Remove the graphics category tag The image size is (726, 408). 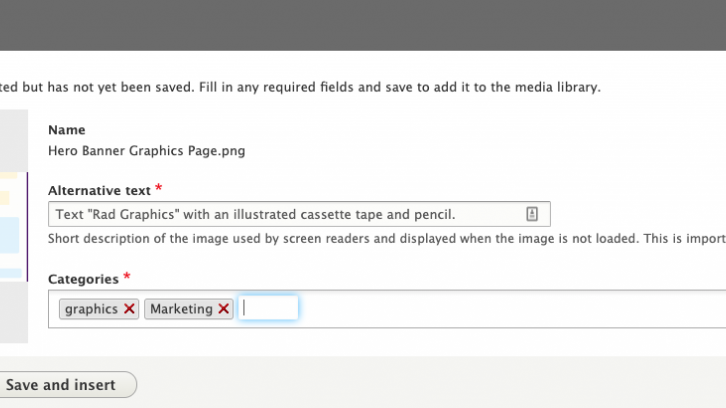[129, 309]
